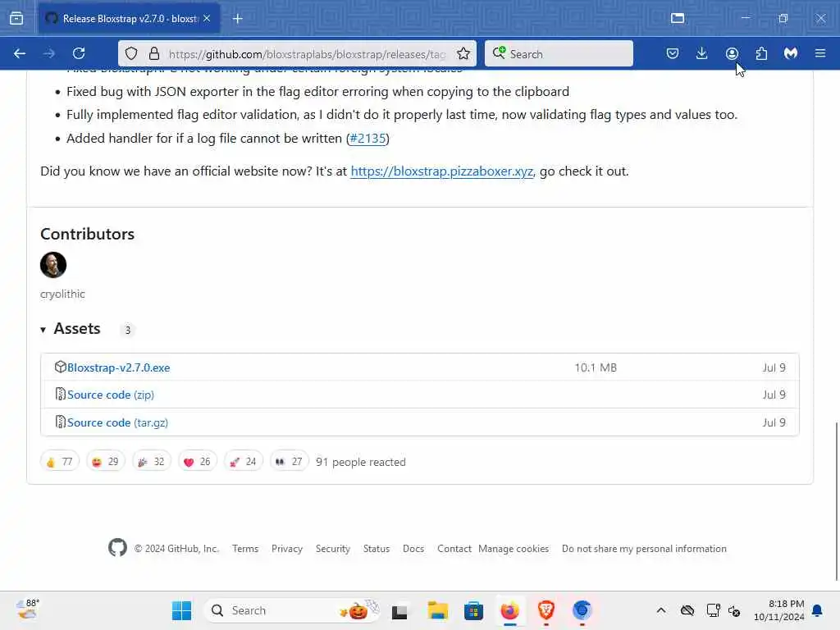840x630 pixels.
Task: Close the Release Bloxstrap v2.7.0 tab
Action: 207,18
